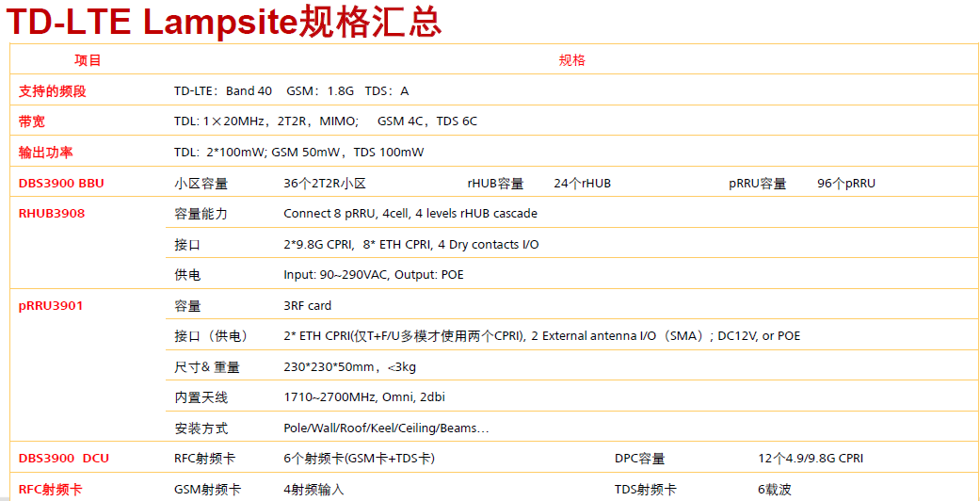The image size is (980, 501).
Task: Click "2*9.8G CPRI, 8* ETH CPRI, 4 Dry contacts I/O"
Action: point(411,245)
